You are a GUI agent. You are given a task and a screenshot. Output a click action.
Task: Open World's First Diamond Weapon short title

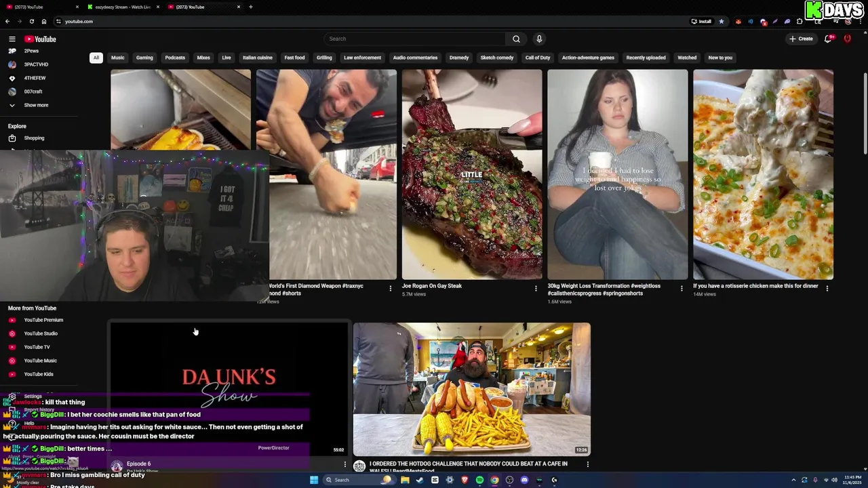pos(316,289)
